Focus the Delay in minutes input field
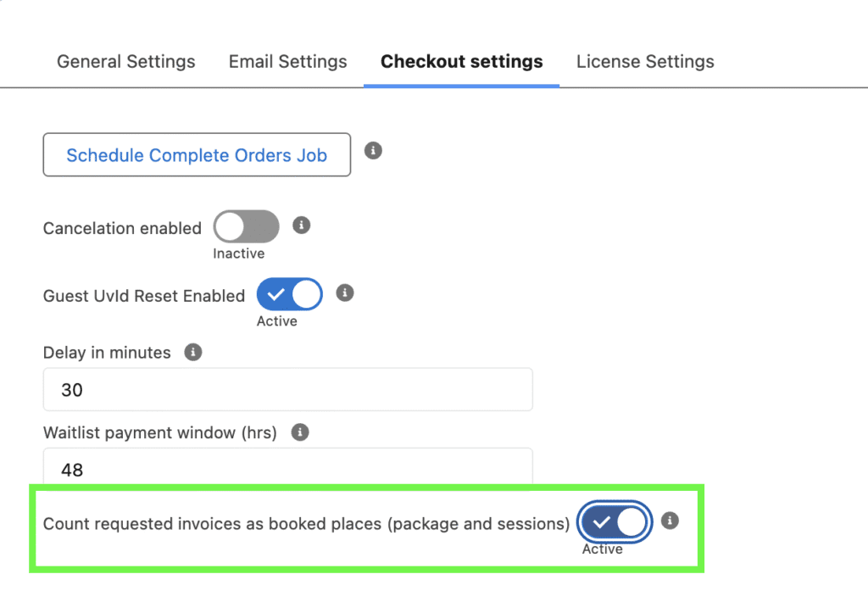The height and width of the screenshot is (602, 868). tap(288, 390)
